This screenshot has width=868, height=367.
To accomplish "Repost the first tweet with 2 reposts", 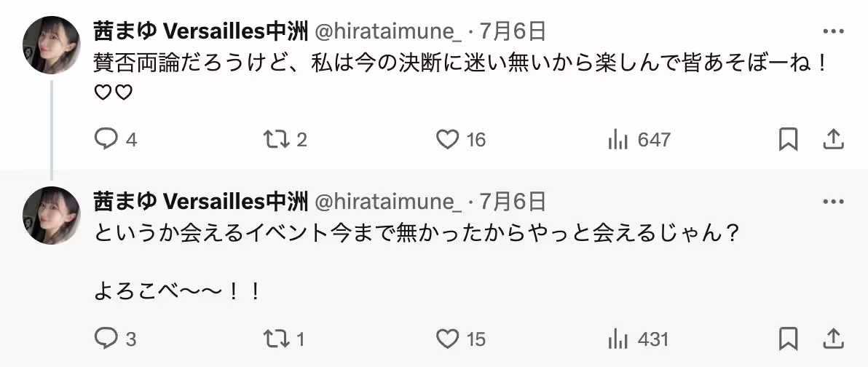I will 276,139.
